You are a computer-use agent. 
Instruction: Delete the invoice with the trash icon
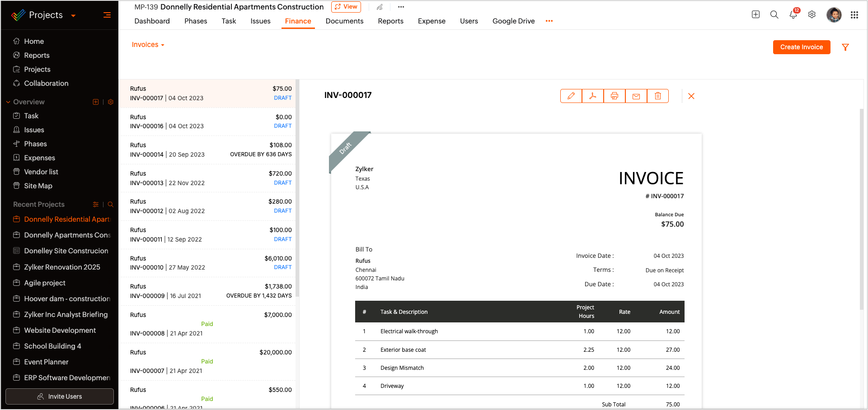[658, 96]
